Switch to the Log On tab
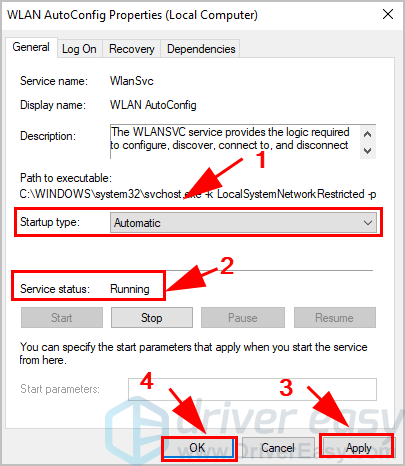This screenshot has width=405, height=466. pos(79,49)
